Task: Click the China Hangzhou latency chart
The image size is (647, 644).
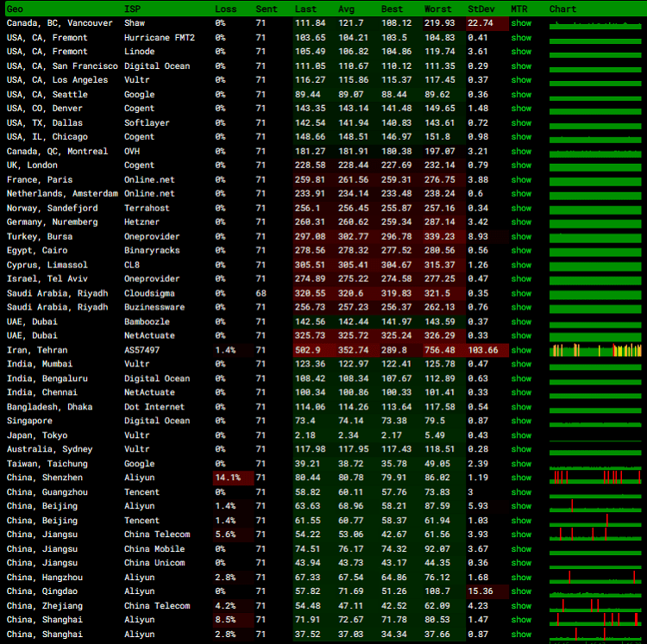Action: tap(595, 578)
